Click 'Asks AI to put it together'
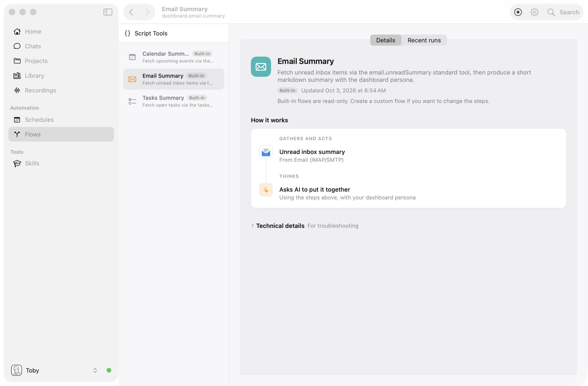 click(315, 189)
